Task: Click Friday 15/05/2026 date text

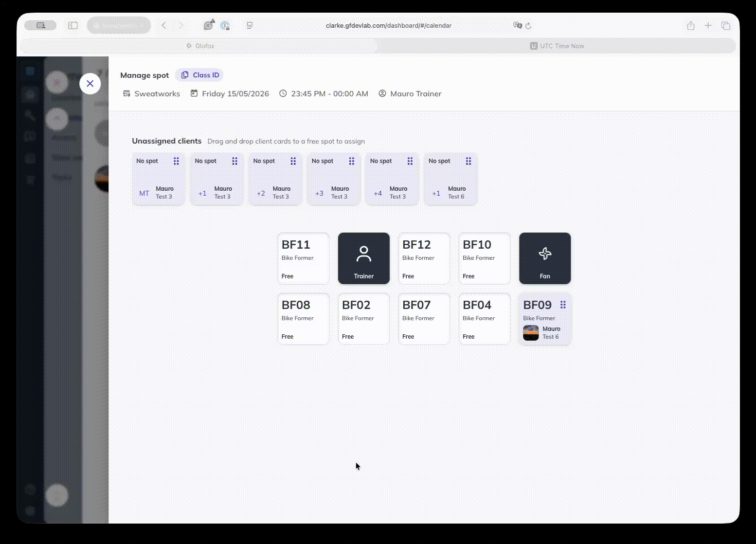Action: click(235, 94)
